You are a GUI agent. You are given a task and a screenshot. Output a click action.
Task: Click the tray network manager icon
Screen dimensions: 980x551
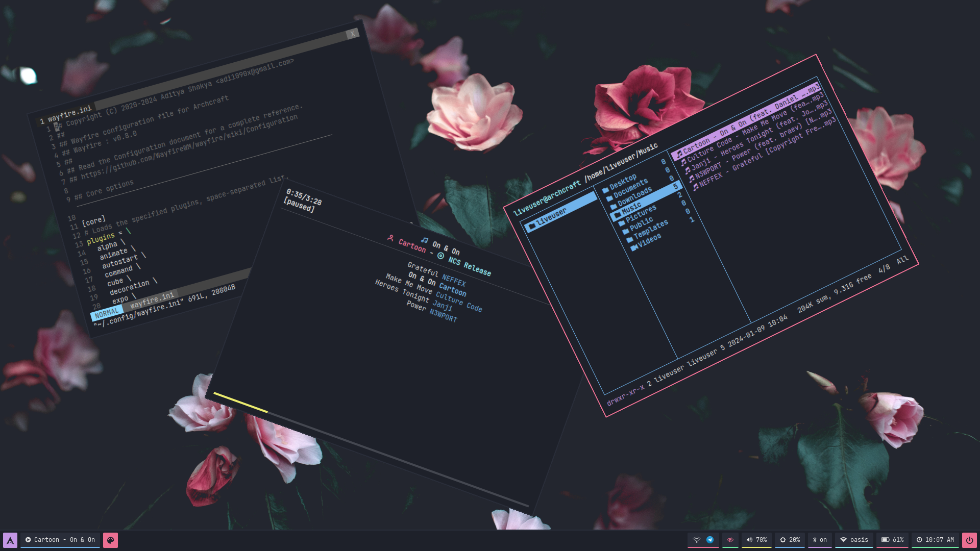coord(696,540)
